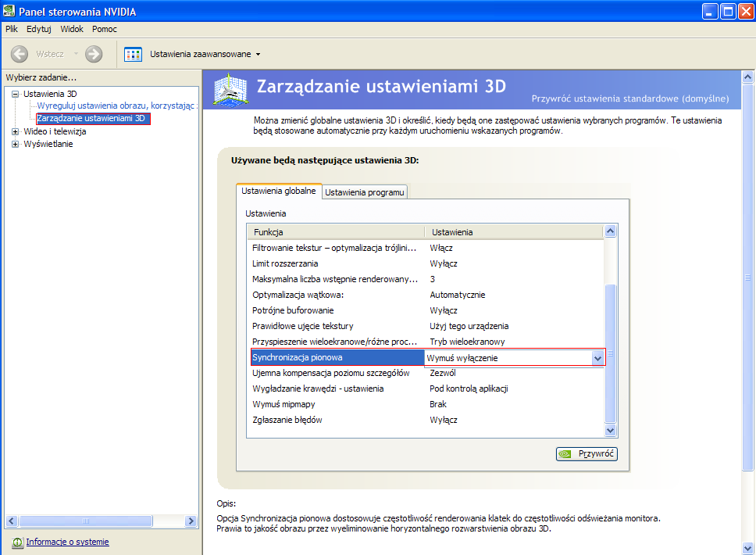This screenshot has width=756, height=555.
Task: Select the Zgłaszanie błędów row
Action: (426, 420)
